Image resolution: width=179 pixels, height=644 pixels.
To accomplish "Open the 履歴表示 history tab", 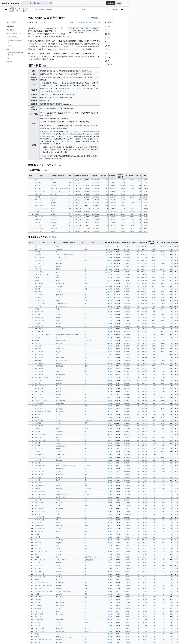I will pos(89,23).
